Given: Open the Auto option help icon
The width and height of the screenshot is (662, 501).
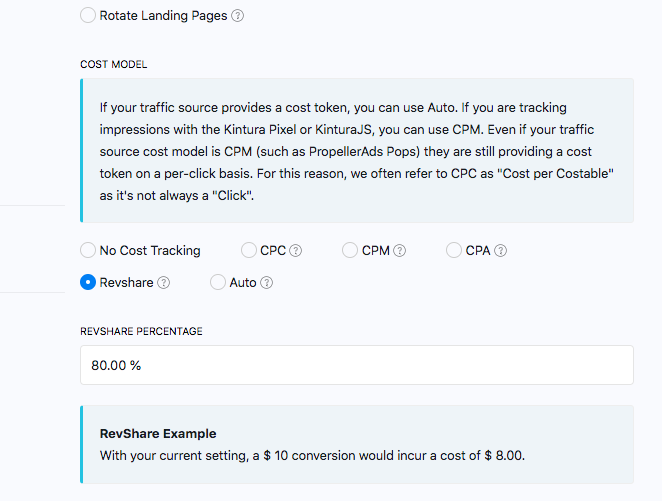Looking at the screenshot, I should pos(267,283).
